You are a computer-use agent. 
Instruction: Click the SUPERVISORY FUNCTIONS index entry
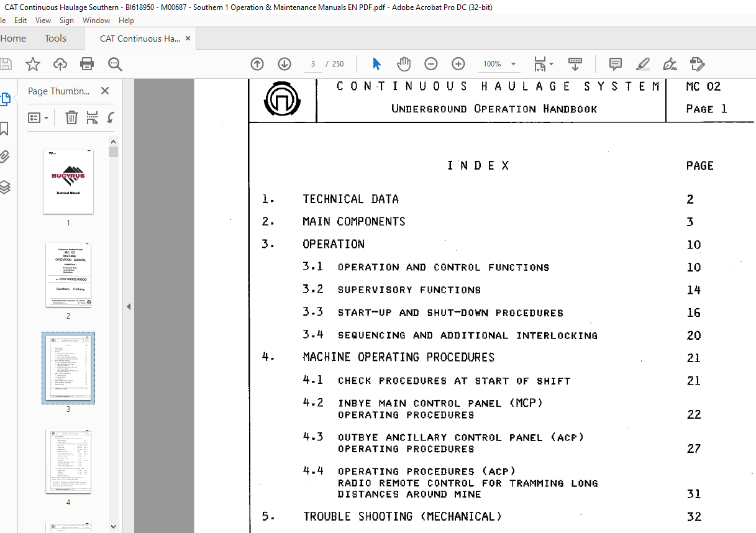click(409, 290)
